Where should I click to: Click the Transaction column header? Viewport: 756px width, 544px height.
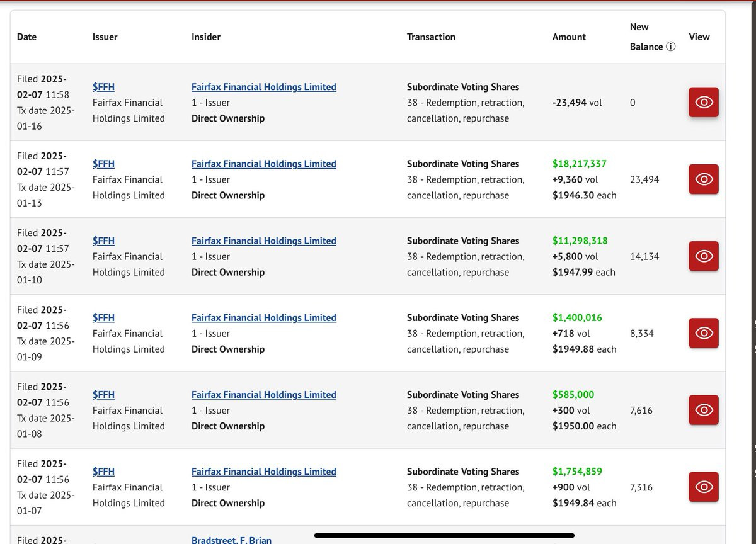click(x=431, y=37)
